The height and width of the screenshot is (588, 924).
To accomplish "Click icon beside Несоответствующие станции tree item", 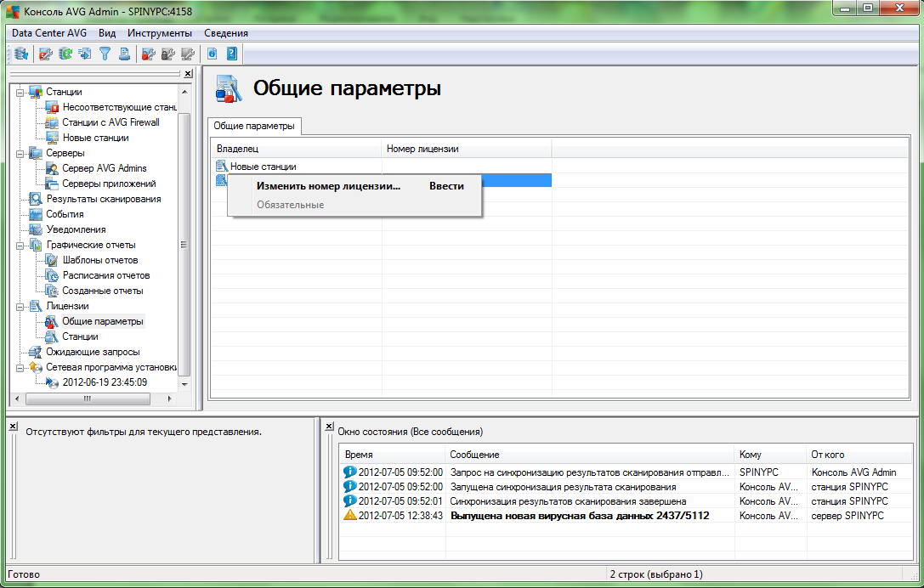I will (52, 107).
